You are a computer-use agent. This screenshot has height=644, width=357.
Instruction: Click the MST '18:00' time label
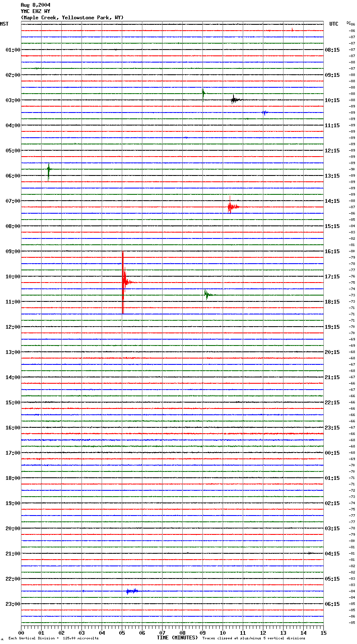13,478
